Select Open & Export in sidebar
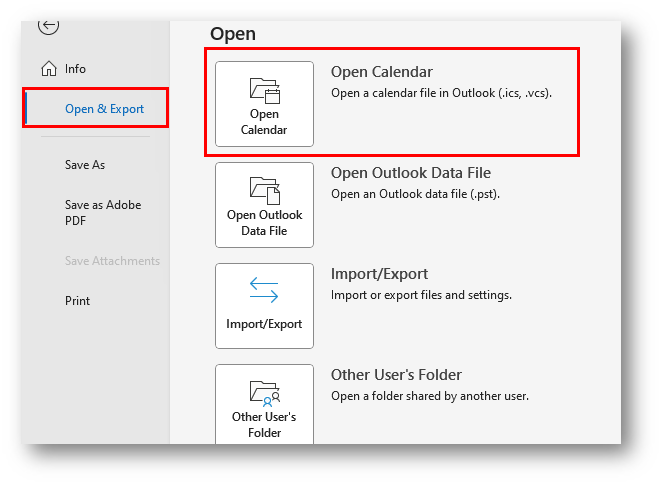 tap(96, 109)
